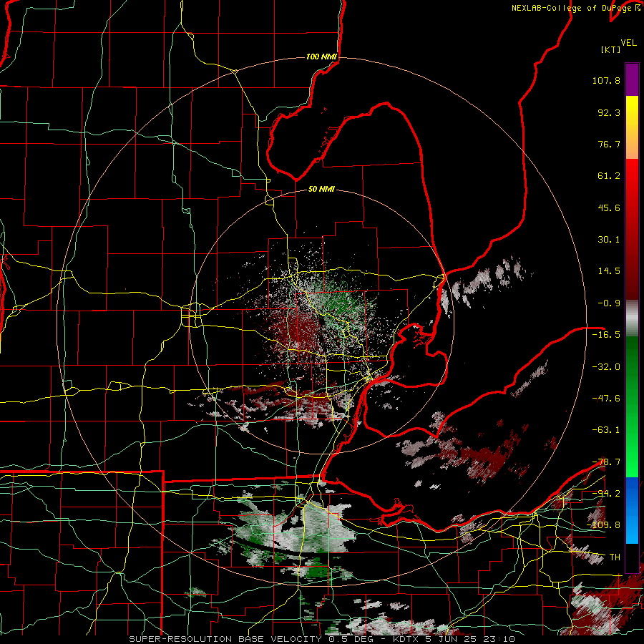This screenshot has width=644, height=644.
Task: Click the TH label on velocity scale
Action: [x=615, y=557]
